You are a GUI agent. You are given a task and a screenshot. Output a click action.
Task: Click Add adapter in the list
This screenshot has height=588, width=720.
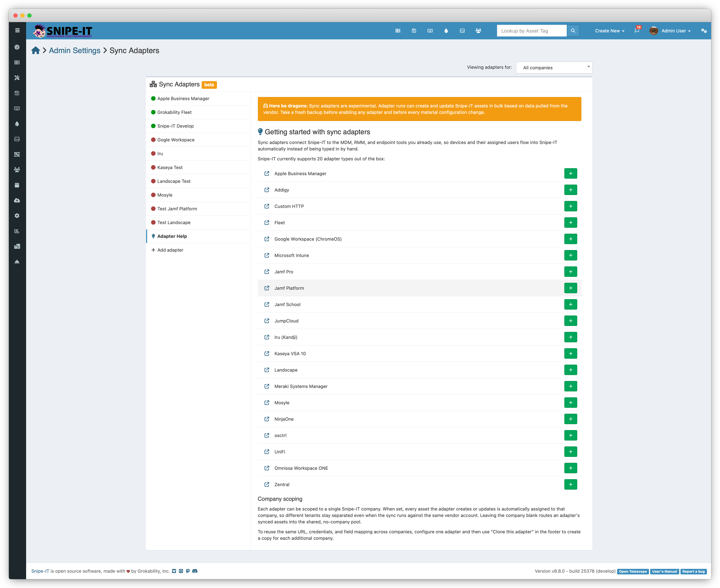198,250
